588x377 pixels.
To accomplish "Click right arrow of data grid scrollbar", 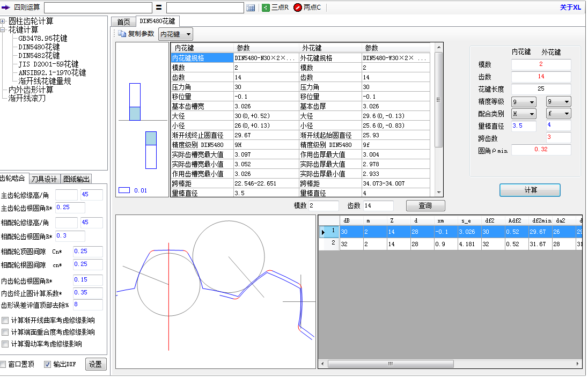I will coord(577,364).
